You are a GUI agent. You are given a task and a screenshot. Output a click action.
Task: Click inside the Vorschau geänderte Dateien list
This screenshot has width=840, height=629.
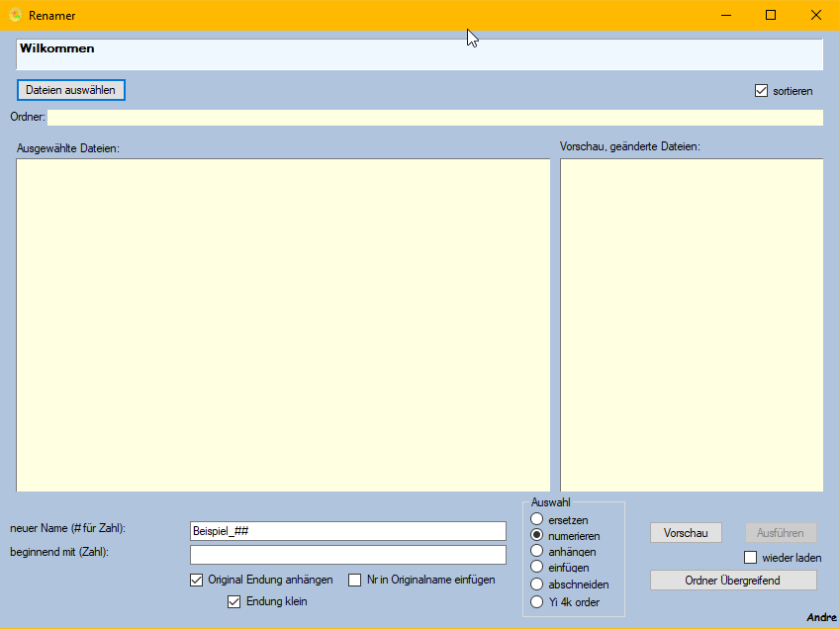691,324
